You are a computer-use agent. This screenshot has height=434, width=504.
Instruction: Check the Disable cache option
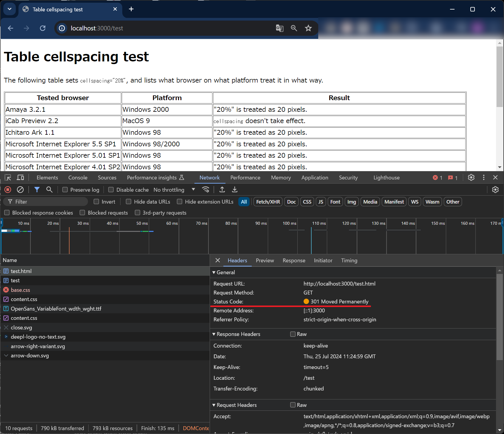111,190
